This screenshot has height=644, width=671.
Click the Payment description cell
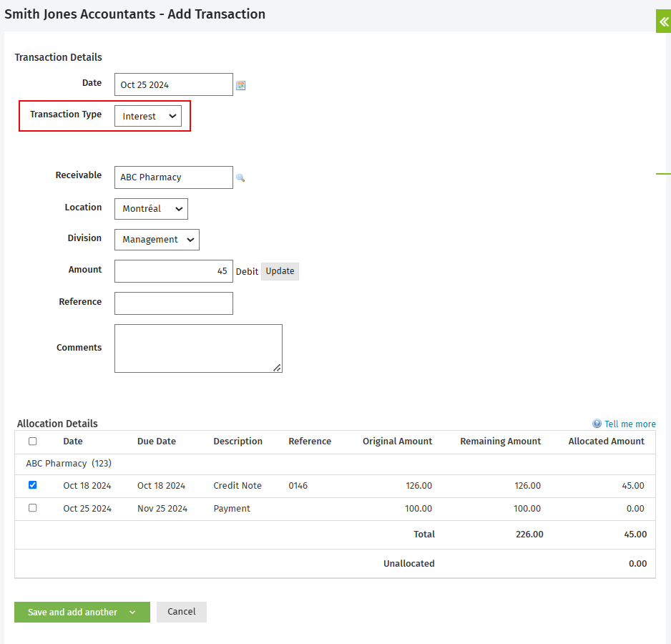pos(232,508)
